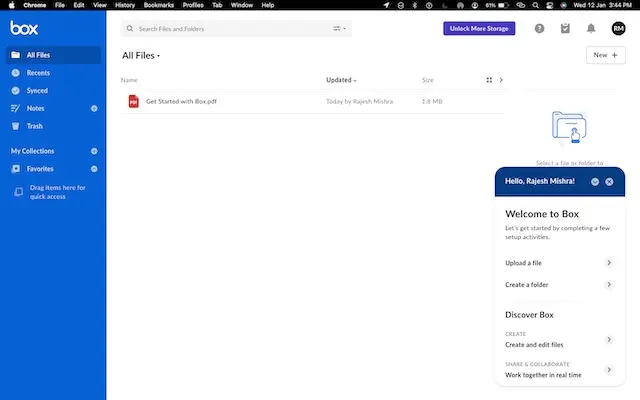Screen dimensions: 640x400
Task: Sort by the Updated column header
Action: coord(341,80)
